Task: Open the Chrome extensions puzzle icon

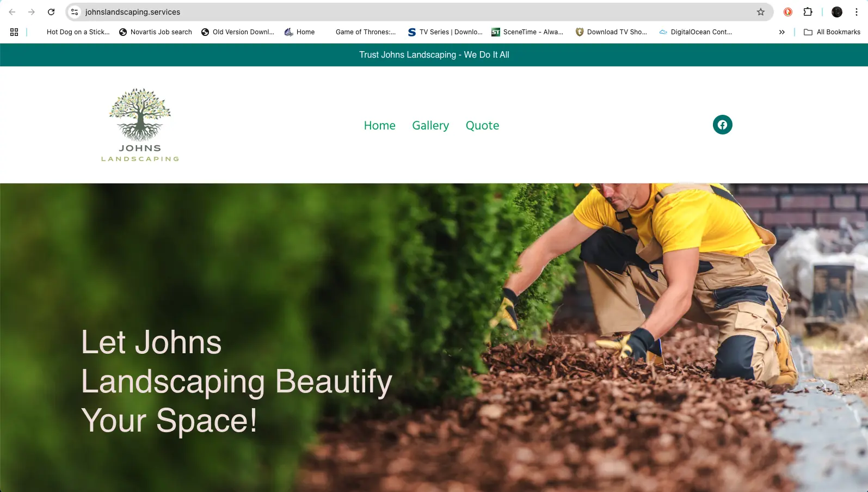Action: (808, 12)
